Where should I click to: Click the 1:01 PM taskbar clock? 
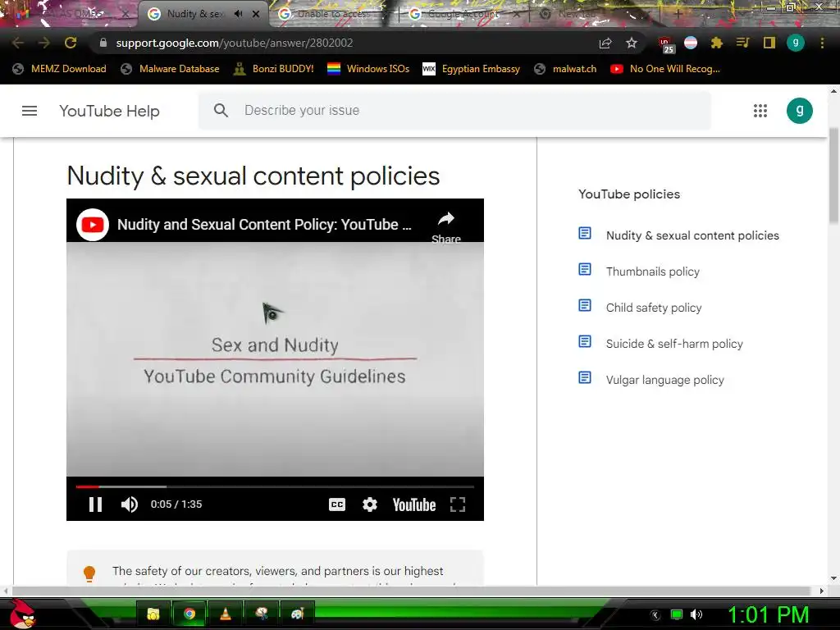768,615
